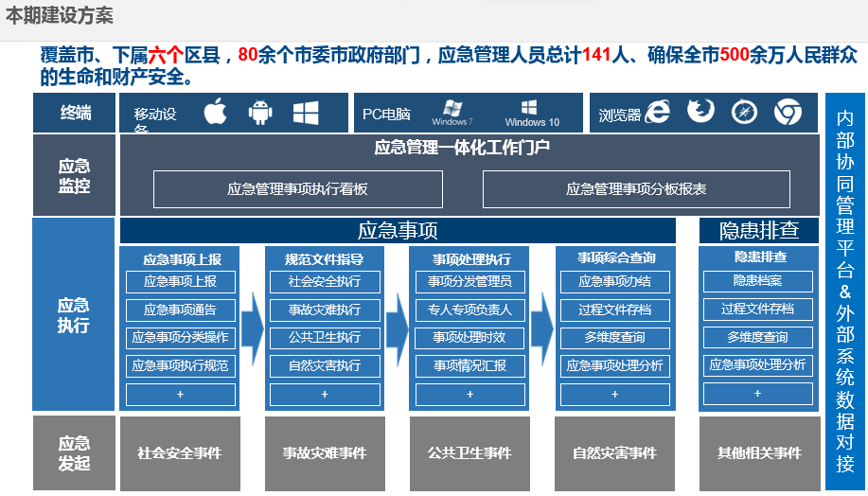Click arrow between 应急事项上报 and 规范文件指导 columns
Viewport: 868px width, 496px height.
pyautogui.click(x=253, y=328)
